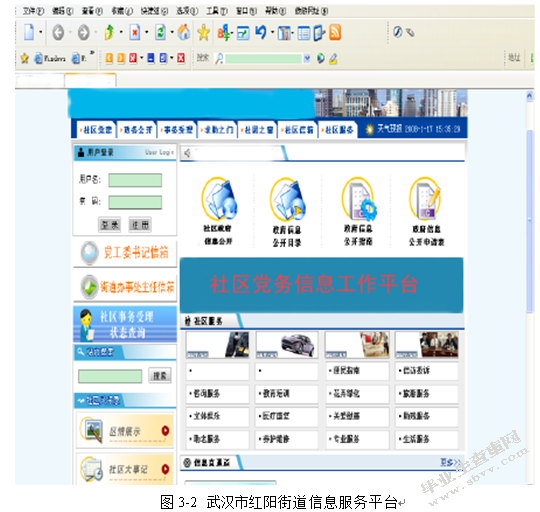The image size is (540, 512).
Task: Switch to the 事务受理 navigation tab
Action: click(x=177, y=130)
